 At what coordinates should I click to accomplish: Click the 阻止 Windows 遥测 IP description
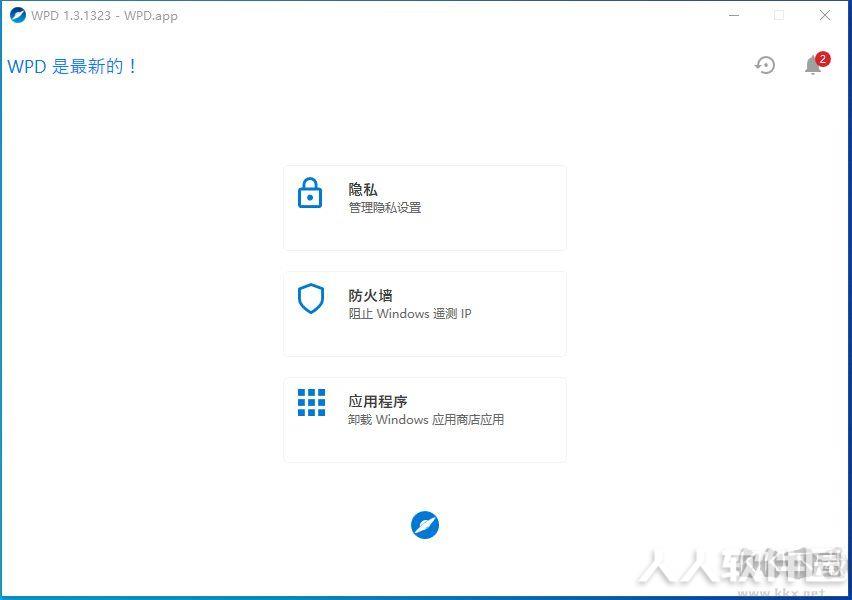[x=410, y=314]
